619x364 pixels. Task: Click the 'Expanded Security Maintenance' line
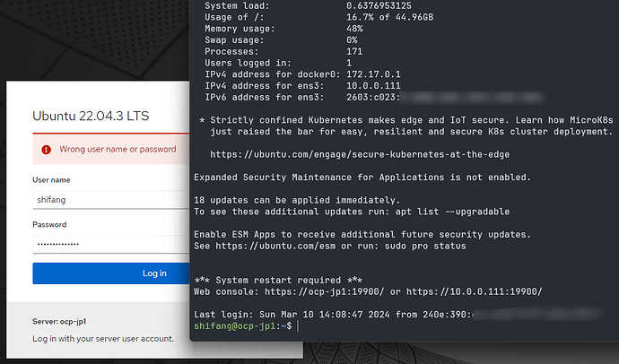[362, 178]
